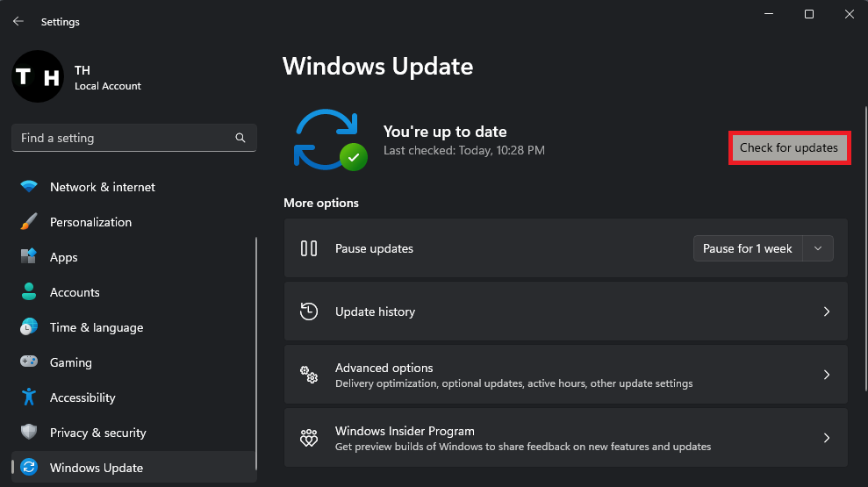Click the Advanced options gears icon
Image resolution: width=868 pixels, height=487 pixels.
(309, 375)
